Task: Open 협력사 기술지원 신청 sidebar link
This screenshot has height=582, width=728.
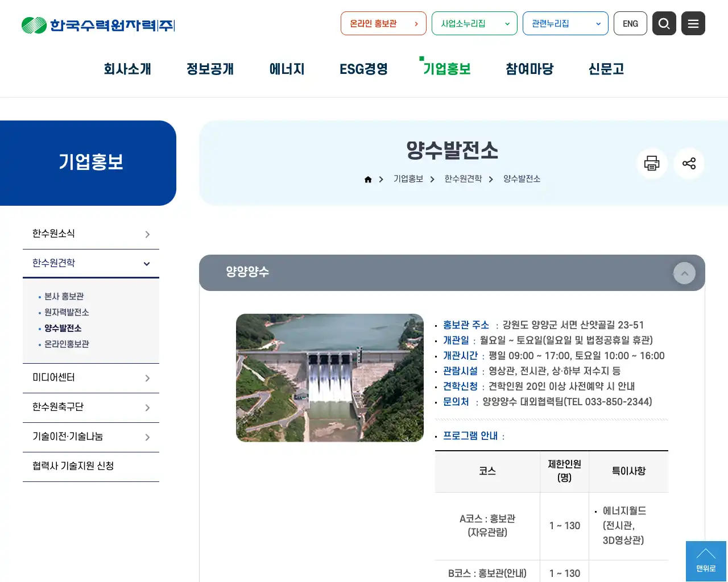Action: click(91, 467)
